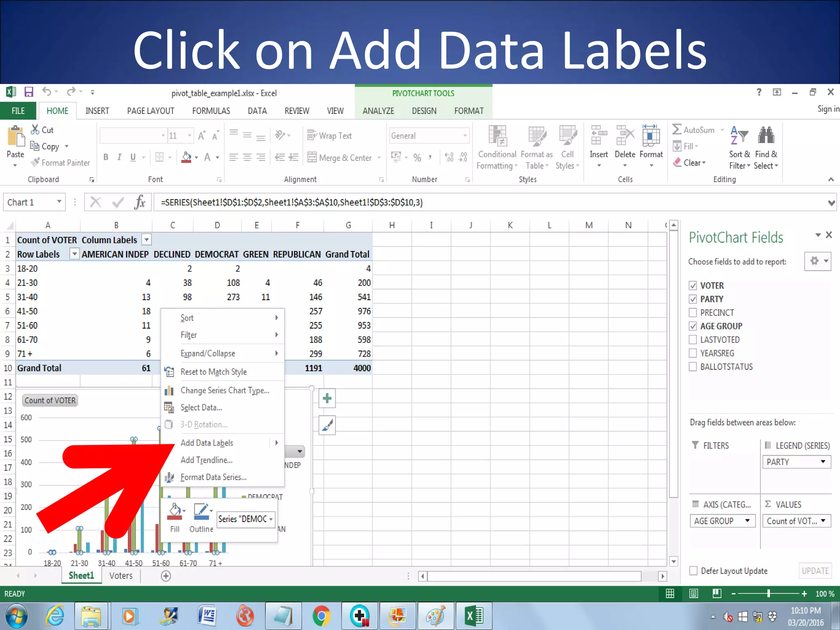Click in the formula bar
840x630 pixels.
[490, 202]
